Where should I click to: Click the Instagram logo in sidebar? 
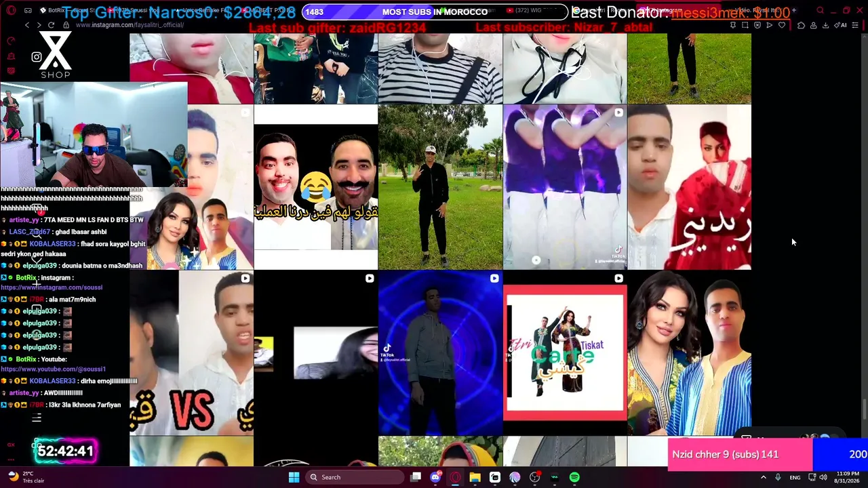(37, 57)
